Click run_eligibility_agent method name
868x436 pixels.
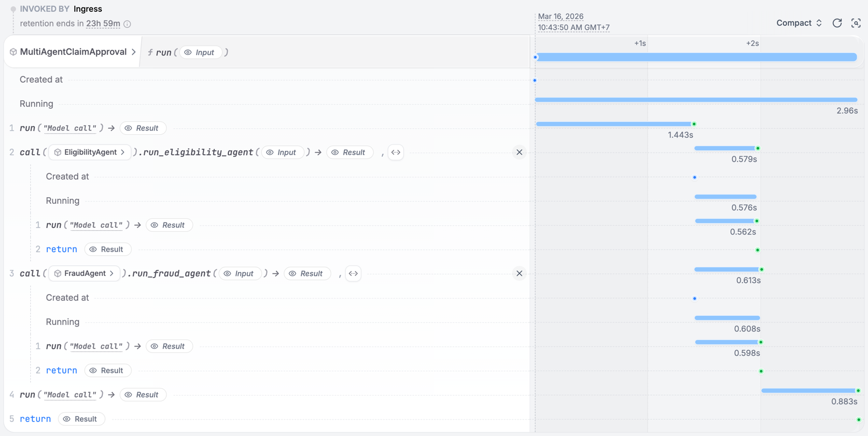[198, 153]
